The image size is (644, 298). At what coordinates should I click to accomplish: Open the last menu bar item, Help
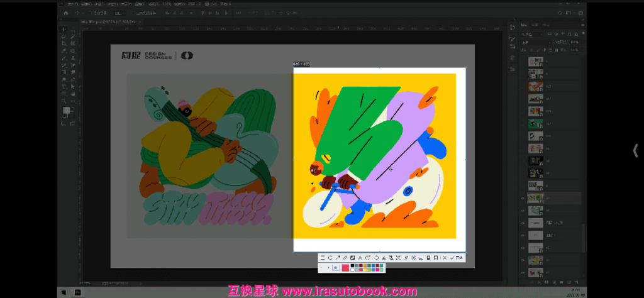(x=226, y=4)
